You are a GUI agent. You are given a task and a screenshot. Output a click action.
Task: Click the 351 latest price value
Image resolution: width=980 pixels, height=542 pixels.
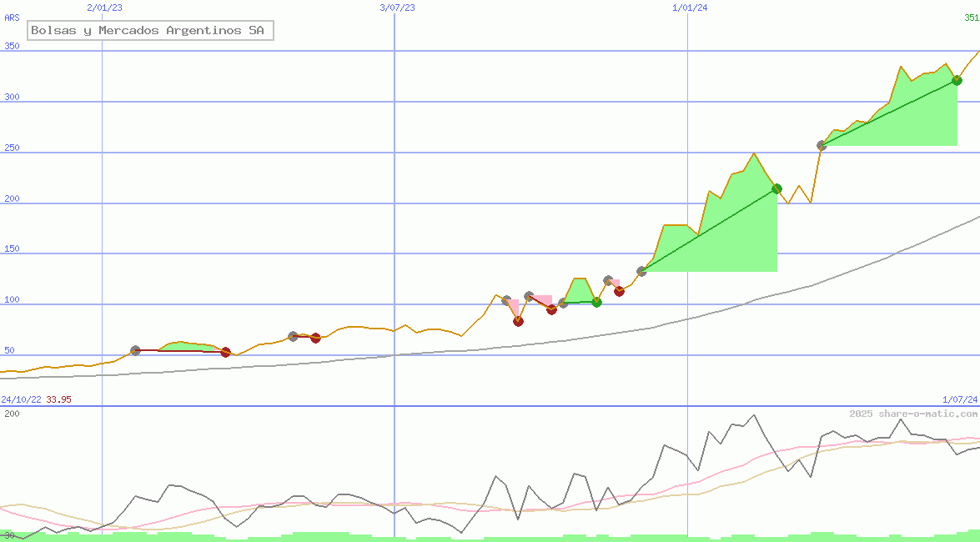(x=971, y=17)
